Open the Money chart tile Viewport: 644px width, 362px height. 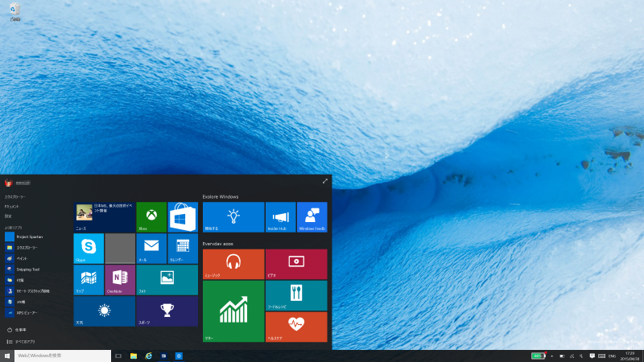[x=233, y=311]
